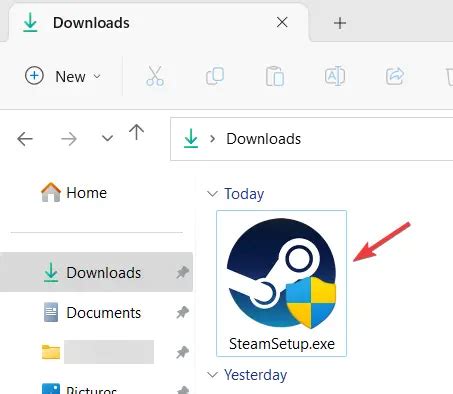Click the Copy icon in toolbar
Viewport: 453px width, 394px height.
(215, 76)
